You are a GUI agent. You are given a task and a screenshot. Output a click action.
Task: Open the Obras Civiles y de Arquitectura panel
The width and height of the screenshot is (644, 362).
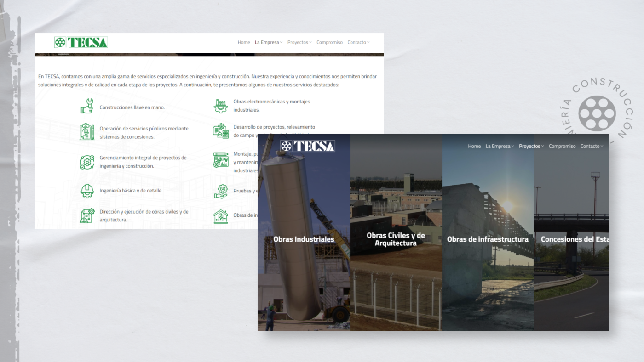396,239
